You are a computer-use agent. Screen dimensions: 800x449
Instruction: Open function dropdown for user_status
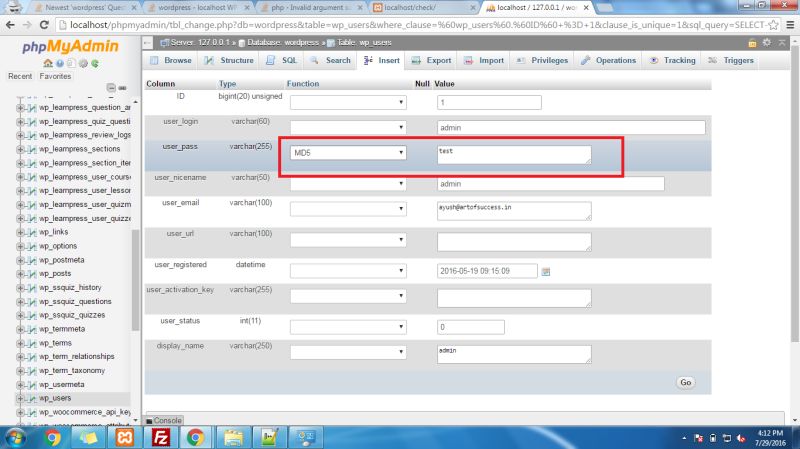pyautogui.click(x=348, y=327)
